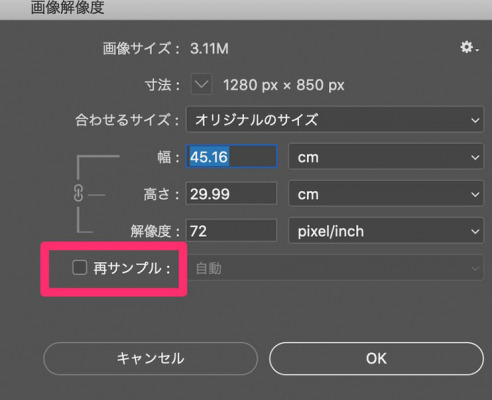Toggle the constrain proportions chain link icon
This screenshot has height=400, width=492.
coord(78,193)
